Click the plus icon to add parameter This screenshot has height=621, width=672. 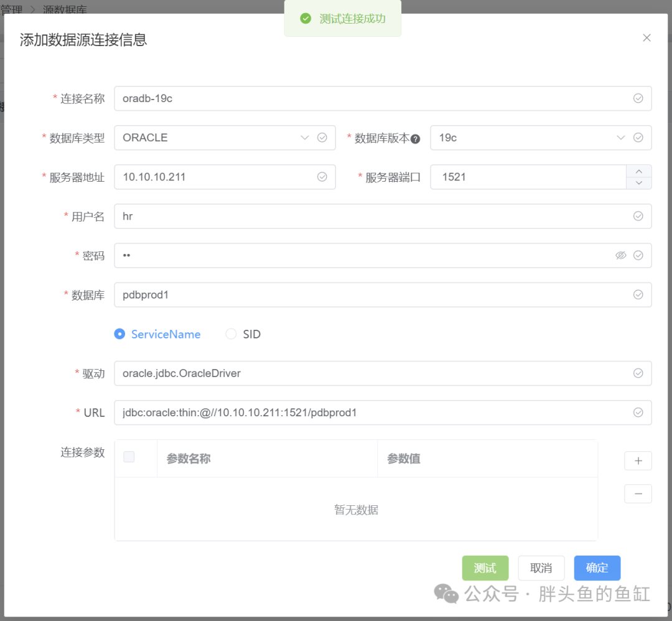tap(638, 461)
